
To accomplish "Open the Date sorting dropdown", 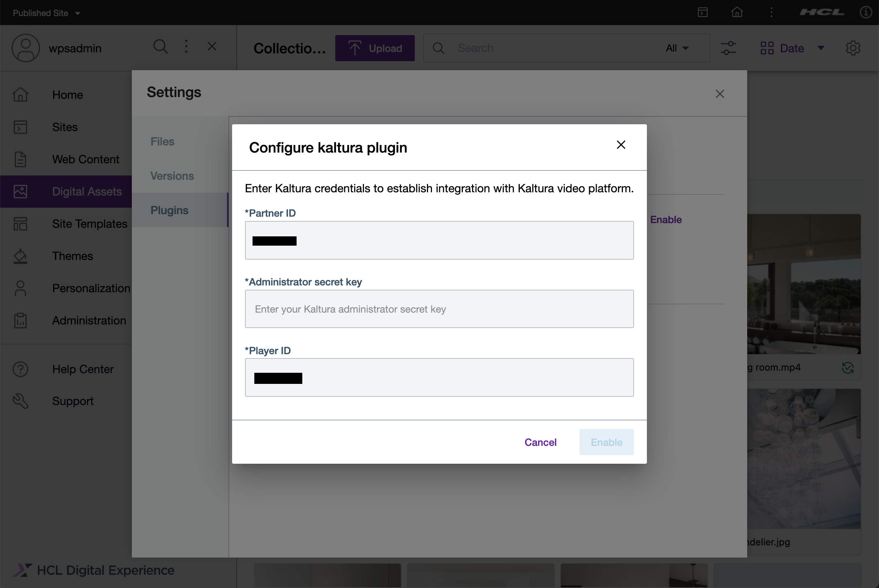I will coord(792,48).
